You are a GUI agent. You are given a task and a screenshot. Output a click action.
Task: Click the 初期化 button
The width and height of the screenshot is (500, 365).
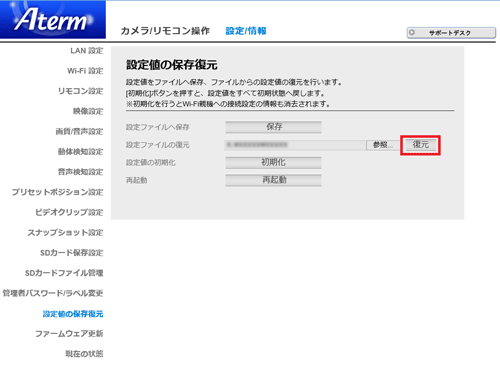[273, 163]
